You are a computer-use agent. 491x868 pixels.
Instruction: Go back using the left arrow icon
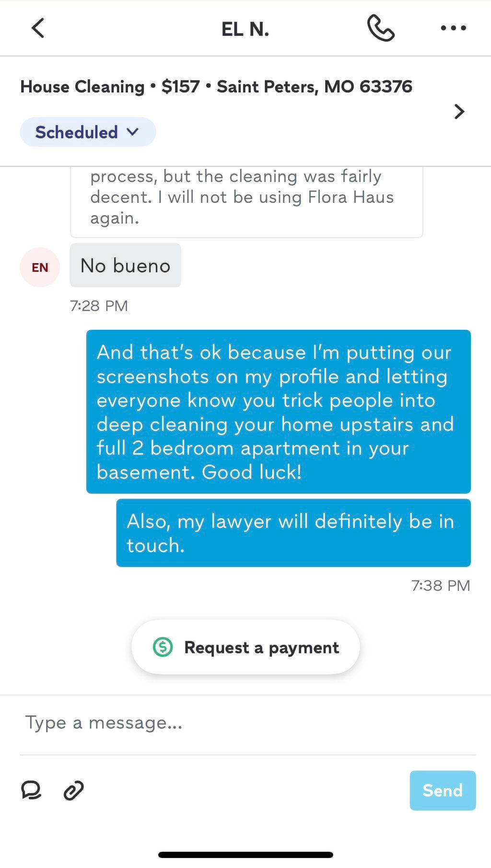(38, 28)
